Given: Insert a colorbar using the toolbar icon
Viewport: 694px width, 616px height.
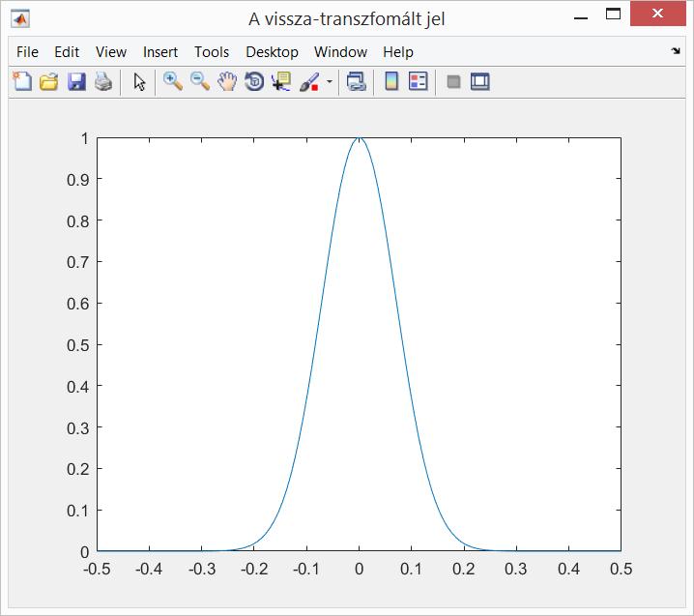Looking at the screenshot, I should (391, 82).
